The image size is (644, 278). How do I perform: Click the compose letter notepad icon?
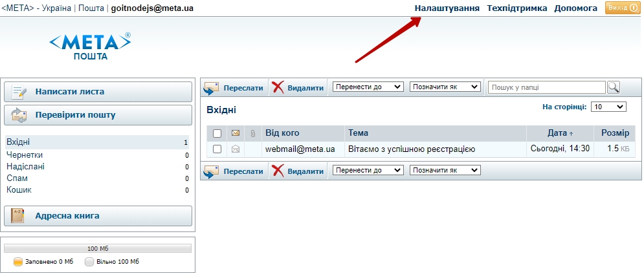coord(19,92)
